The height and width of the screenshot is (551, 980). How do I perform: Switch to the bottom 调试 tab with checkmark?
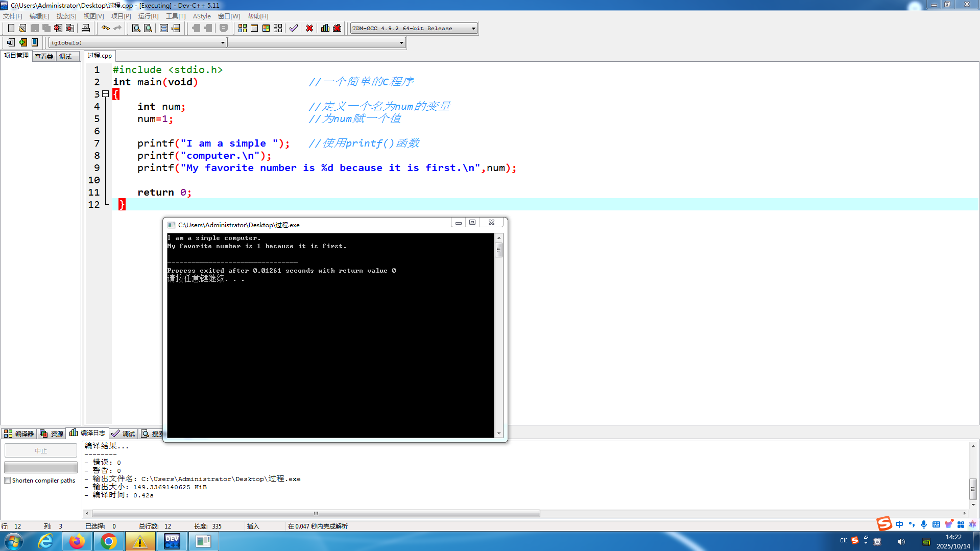tap(124, 434)
